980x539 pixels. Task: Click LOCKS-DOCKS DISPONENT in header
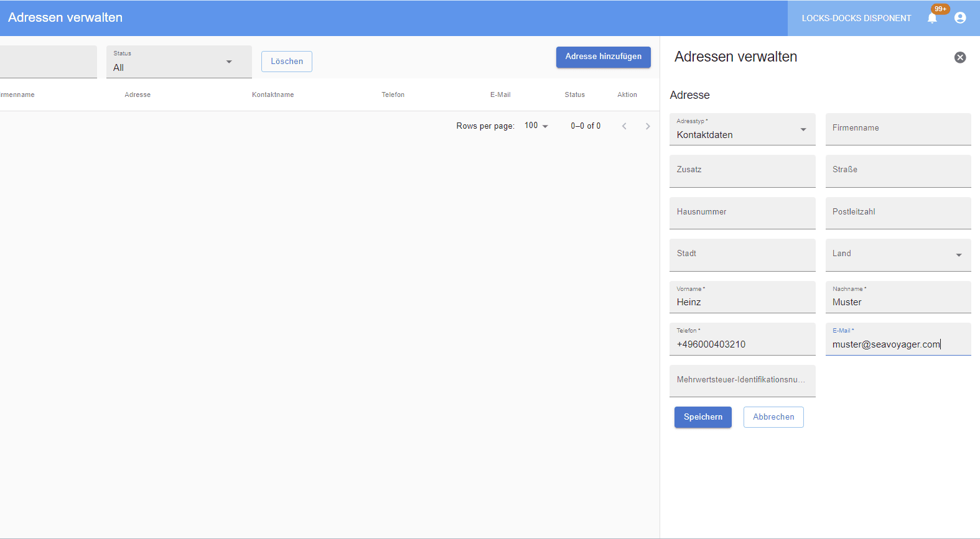click(856, 18)
